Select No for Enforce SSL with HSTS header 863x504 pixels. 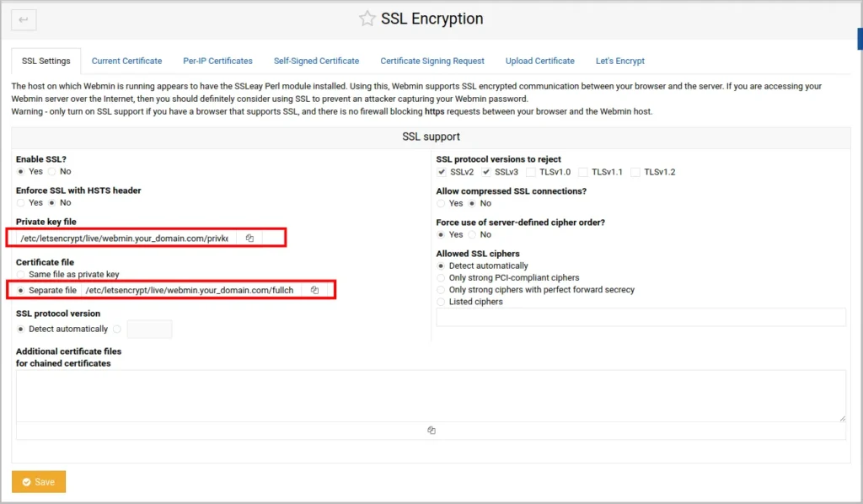click(51, 203)
